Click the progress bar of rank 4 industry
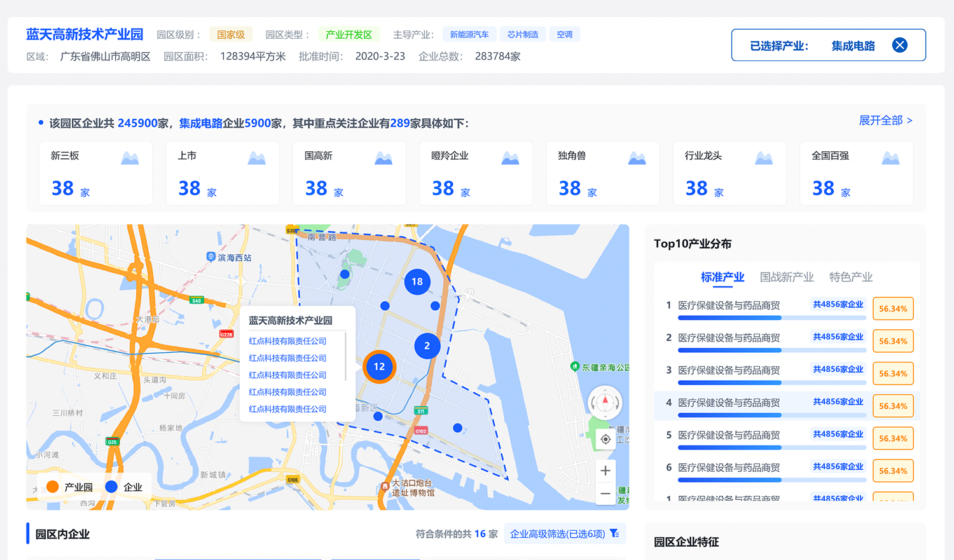954x560 pixels. point(771,415)
